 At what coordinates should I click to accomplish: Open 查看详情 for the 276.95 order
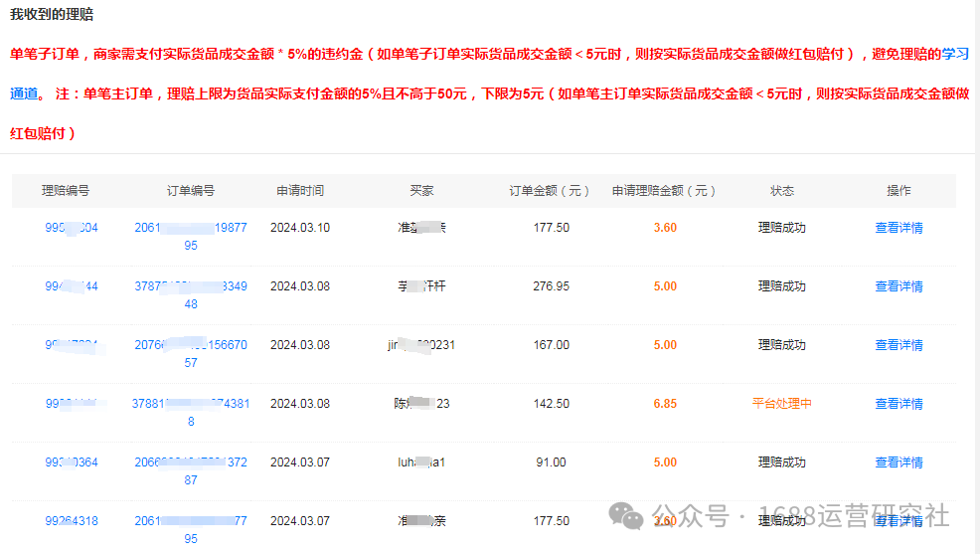pyautogui.click(x=898, y=286)
